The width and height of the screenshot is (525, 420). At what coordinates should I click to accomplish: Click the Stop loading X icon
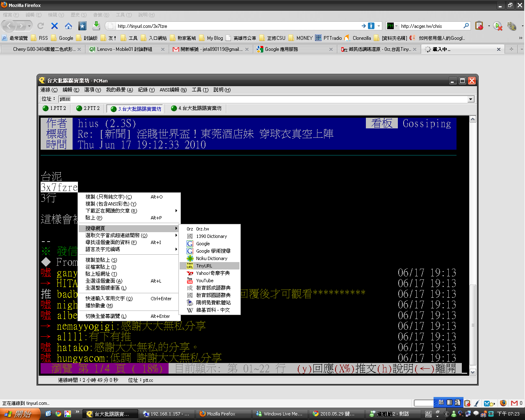[x=55, y=26]
